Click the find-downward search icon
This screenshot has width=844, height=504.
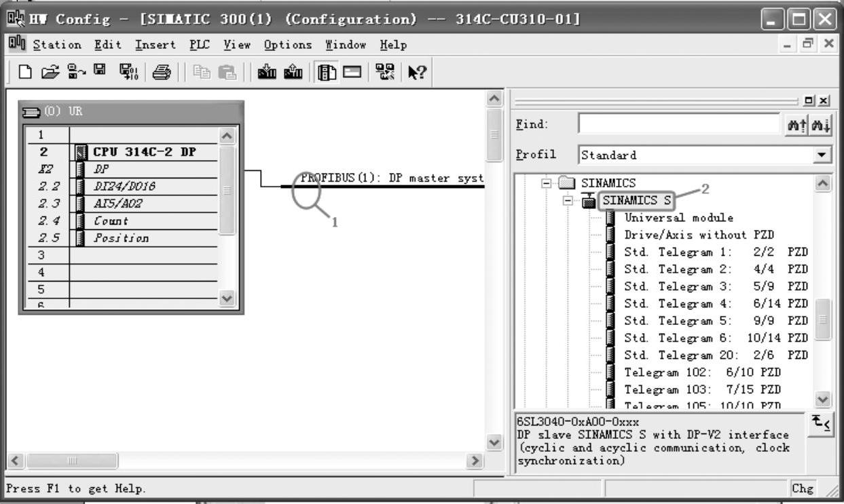tap(821, 125)
